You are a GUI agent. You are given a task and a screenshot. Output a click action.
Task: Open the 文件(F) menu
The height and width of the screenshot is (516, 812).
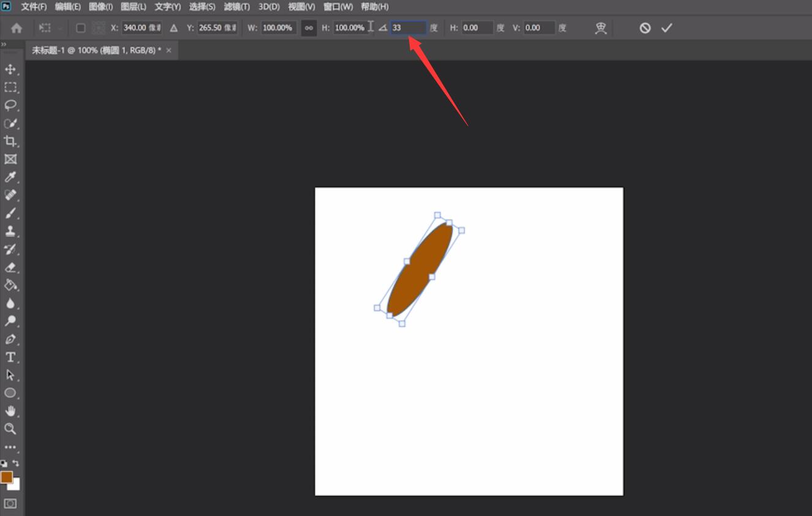click(x=34, y=7)
